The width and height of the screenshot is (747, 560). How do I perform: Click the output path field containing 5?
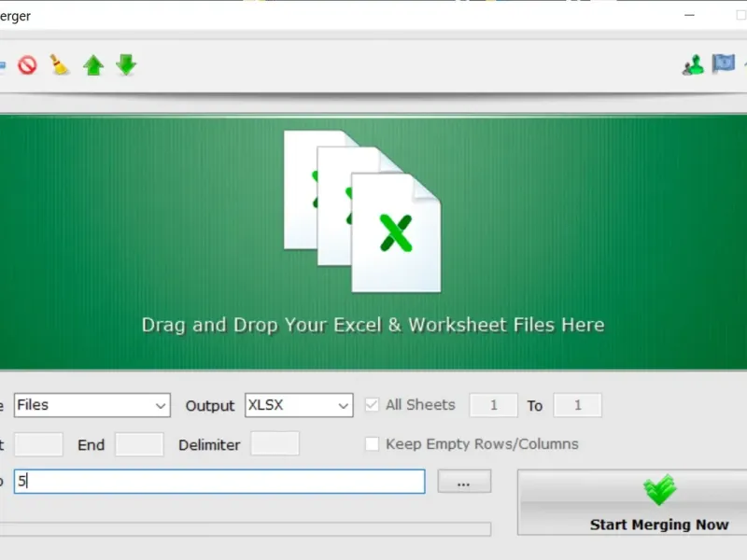coord(219,482)
